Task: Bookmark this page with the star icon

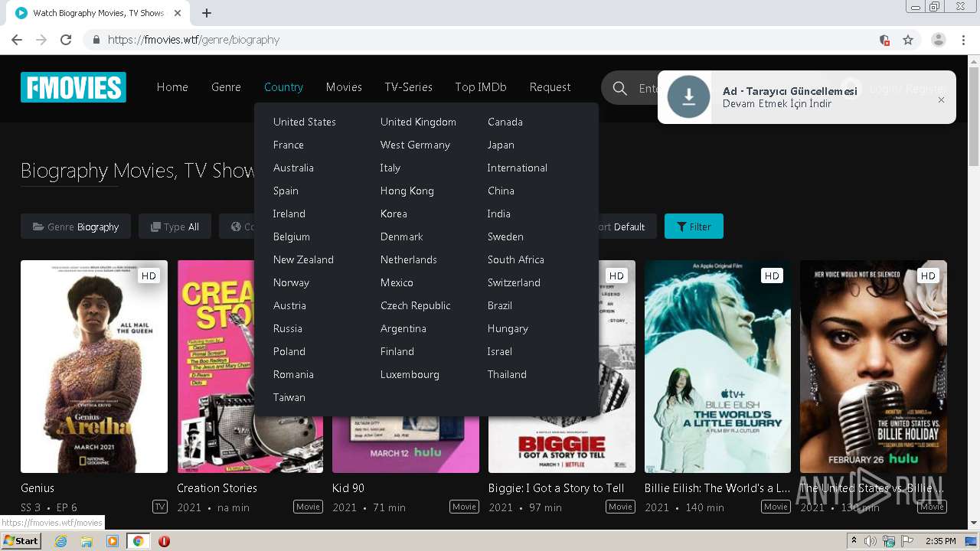Action: 908,40
